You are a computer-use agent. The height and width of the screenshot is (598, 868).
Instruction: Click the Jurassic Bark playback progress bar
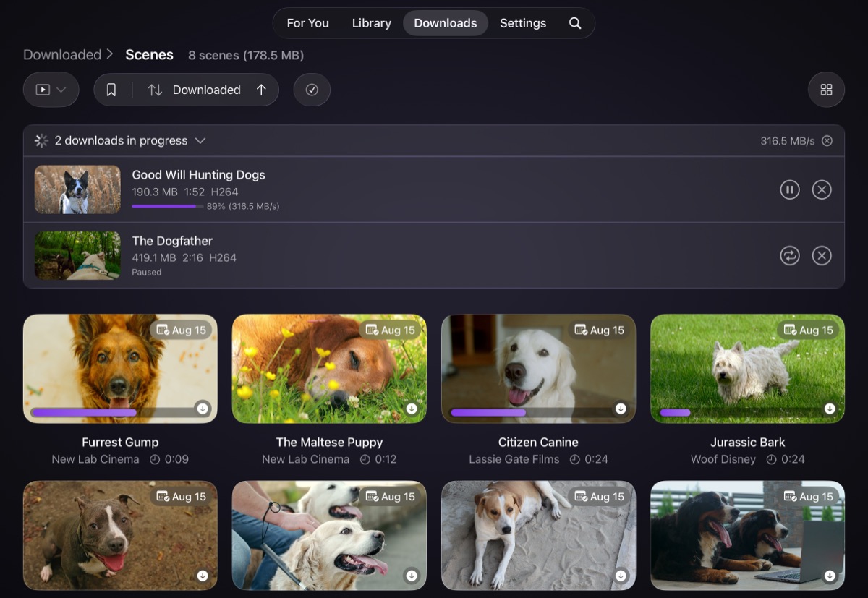(x=738, y=412)
